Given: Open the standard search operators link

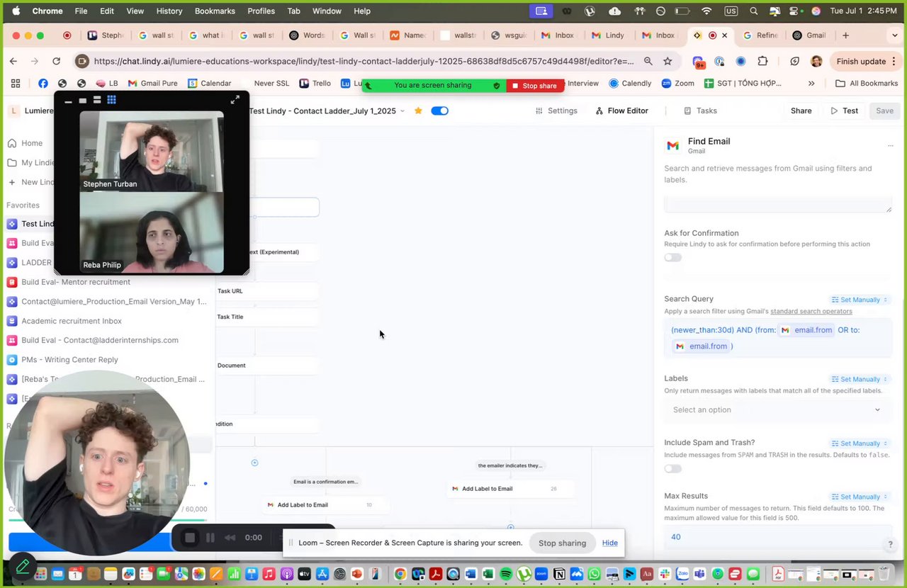Looking at the screenshot, I should point(811,311).
